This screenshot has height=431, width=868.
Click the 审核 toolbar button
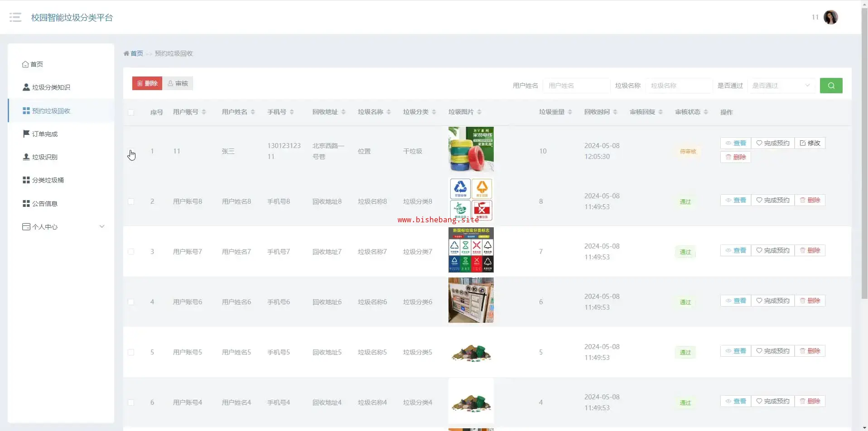(x=178, y=83)
